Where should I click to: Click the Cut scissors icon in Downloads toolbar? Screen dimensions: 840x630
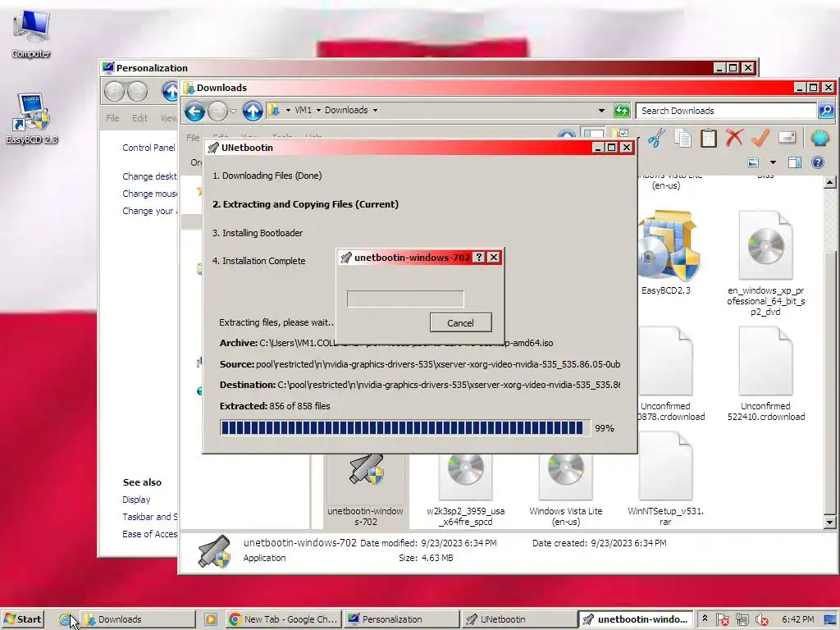[x=656, y=138]
